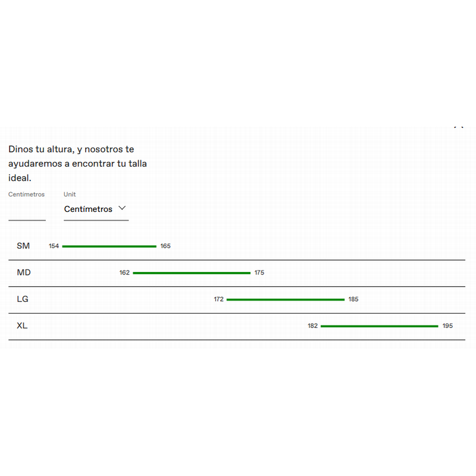This screenshot has width=476, height=476.
Task: Click the MD green height range bar
Action: 192,273
